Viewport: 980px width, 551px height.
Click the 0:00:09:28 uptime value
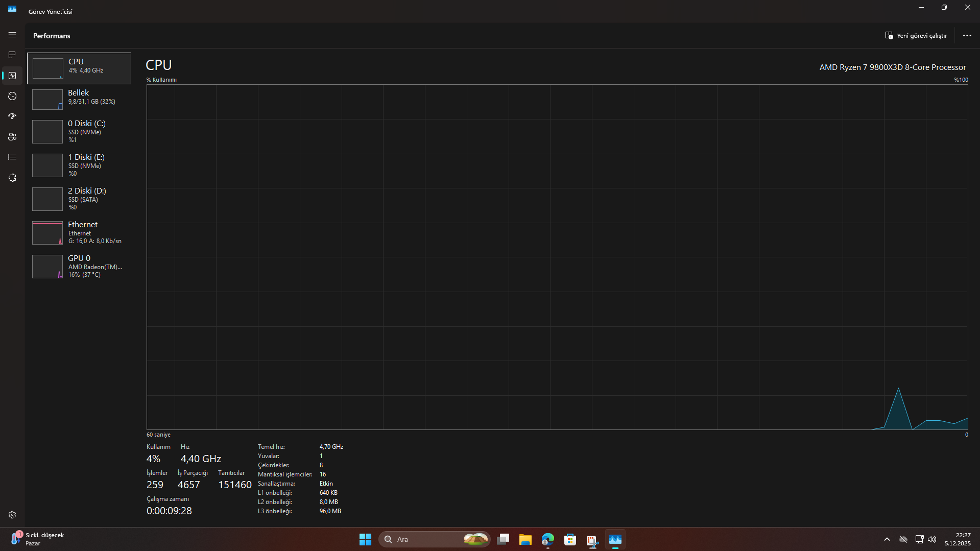click(x=169, y=511)
